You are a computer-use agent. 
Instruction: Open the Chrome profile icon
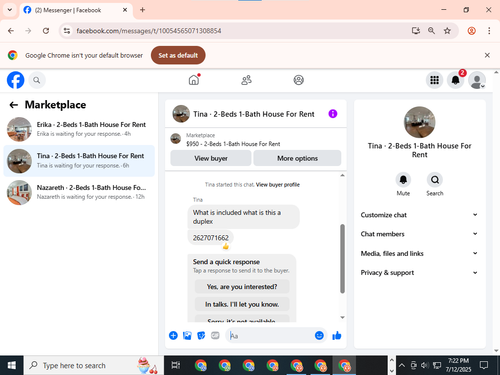[471, 31]
